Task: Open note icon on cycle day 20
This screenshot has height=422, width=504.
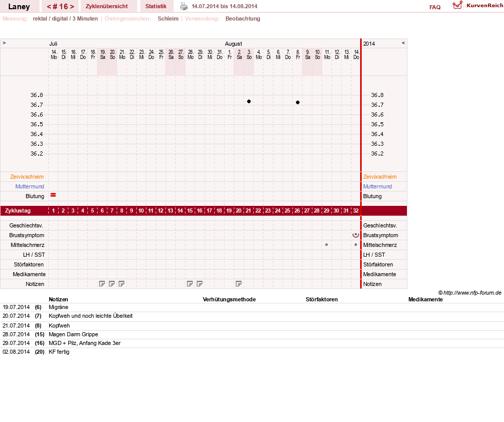Action: (238, 284)
